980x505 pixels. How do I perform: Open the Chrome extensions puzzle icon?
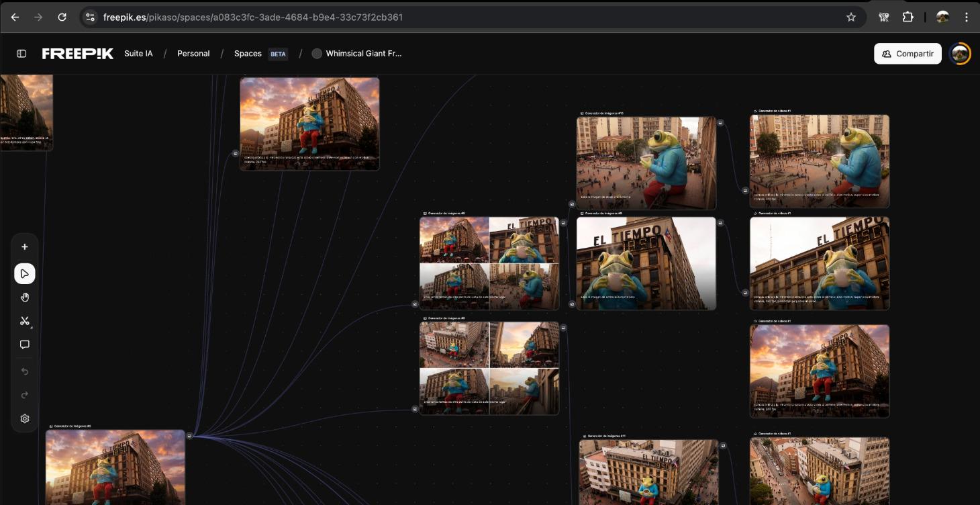pyautogui.click(x=908, y=17)
